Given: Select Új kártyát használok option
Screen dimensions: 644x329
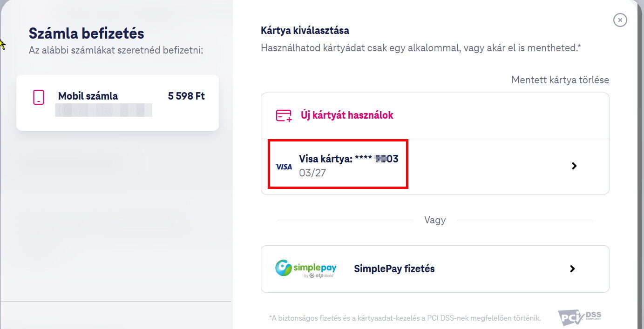Looking at the screenshot, I should coord(435,115).
